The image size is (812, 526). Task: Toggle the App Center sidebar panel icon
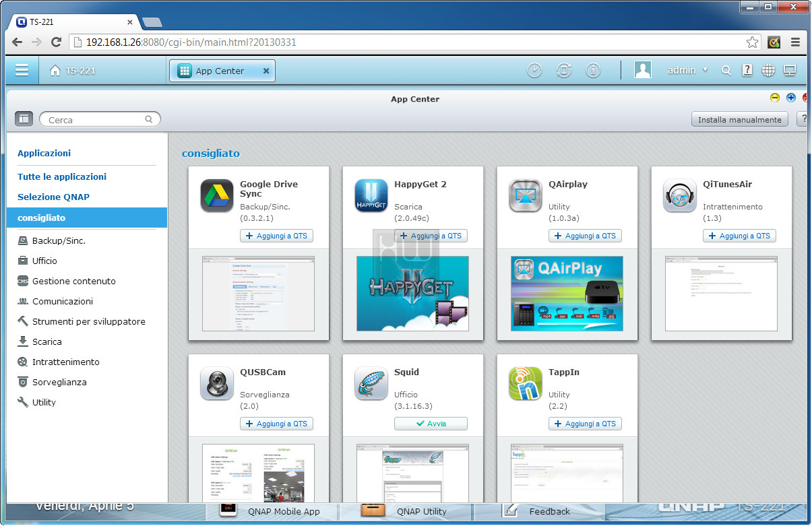24,119
